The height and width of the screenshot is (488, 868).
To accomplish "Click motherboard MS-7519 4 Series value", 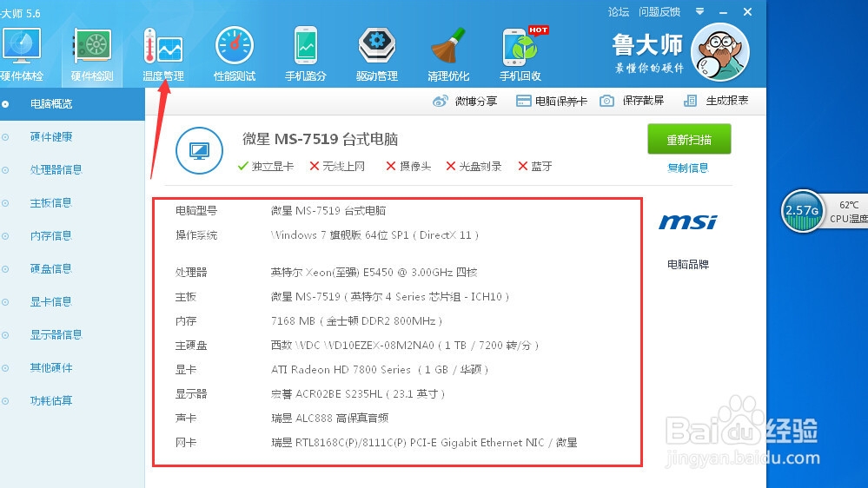I will pos(390,297).
